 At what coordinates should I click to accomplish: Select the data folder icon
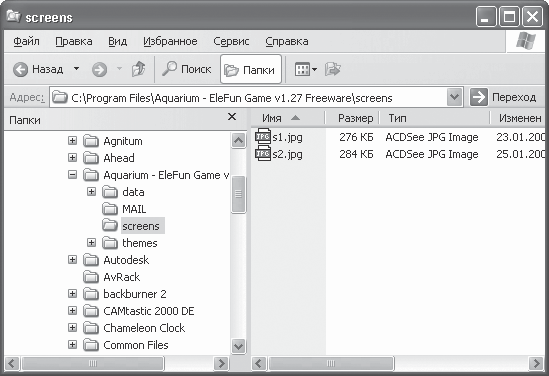pos(110,192)
